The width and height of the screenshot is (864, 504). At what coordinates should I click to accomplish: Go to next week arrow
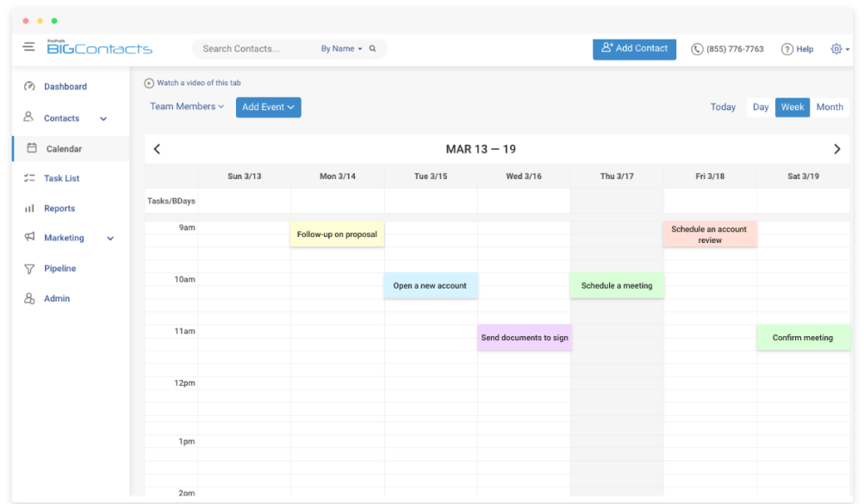836,149
